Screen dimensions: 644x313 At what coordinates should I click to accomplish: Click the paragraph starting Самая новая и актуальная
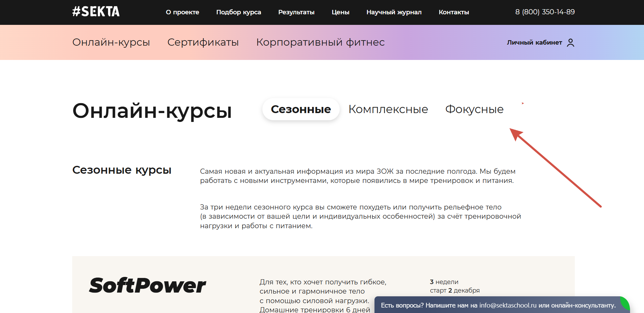357,176
